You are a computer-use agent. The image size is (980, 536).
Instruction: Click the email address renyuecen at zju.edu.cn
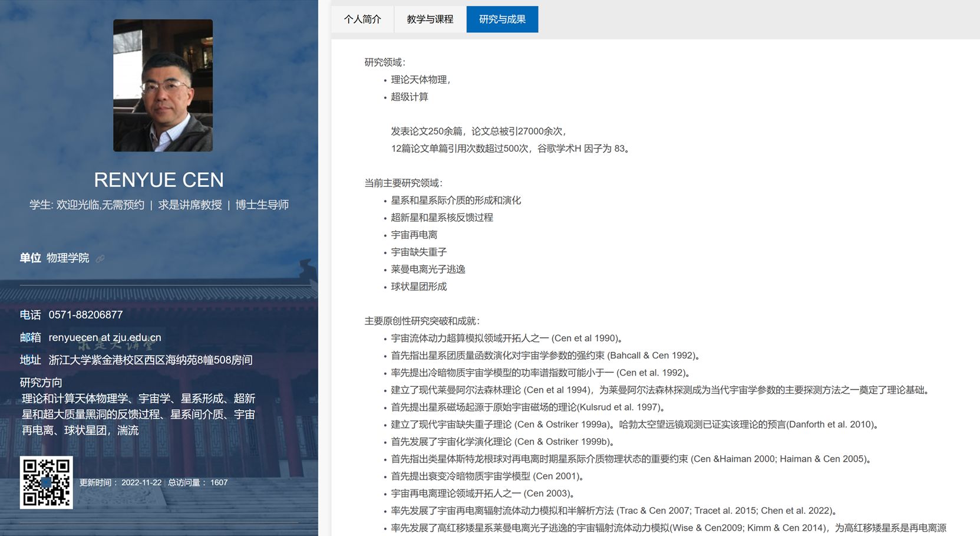coord(104,337)
